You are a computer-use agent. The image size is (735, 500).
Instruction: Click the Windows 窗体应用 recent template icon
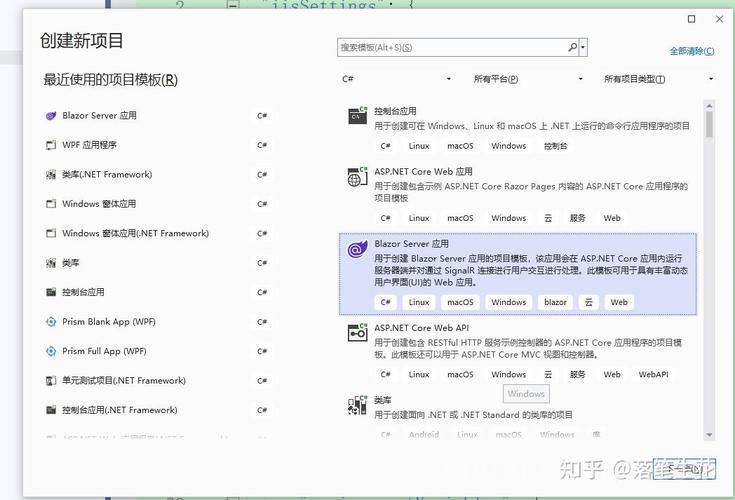click(51, 204)
